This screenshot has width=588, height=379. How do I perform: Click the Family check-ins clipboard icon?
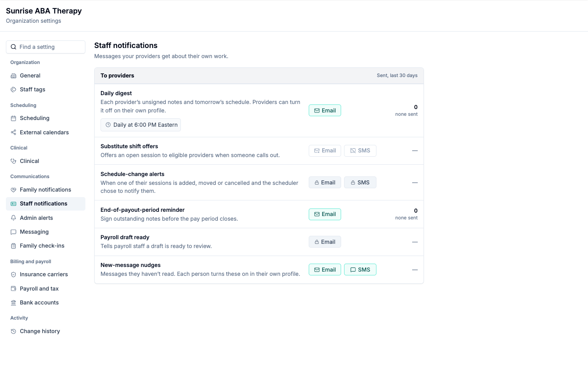tap(13, 246)
